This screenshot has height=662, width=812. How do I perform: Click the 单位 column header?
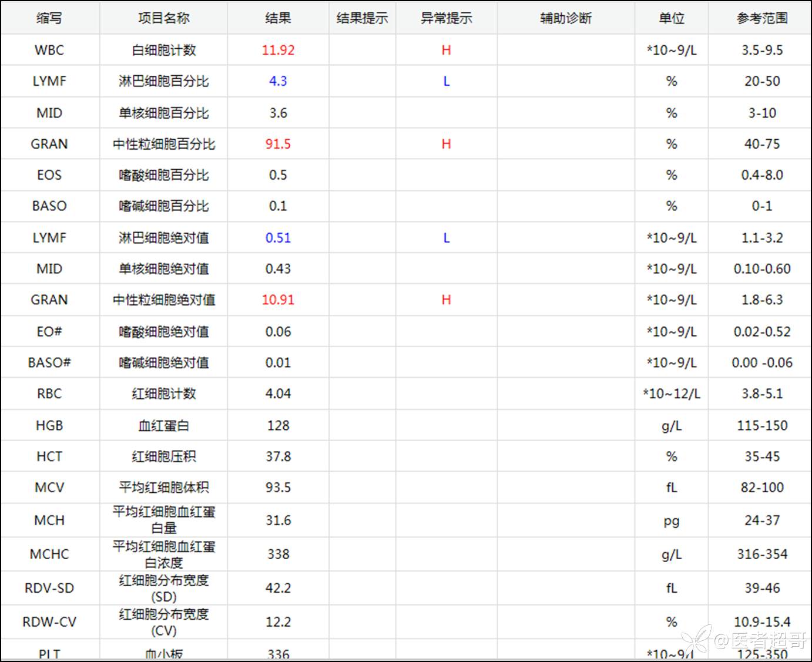pos(671,18)
